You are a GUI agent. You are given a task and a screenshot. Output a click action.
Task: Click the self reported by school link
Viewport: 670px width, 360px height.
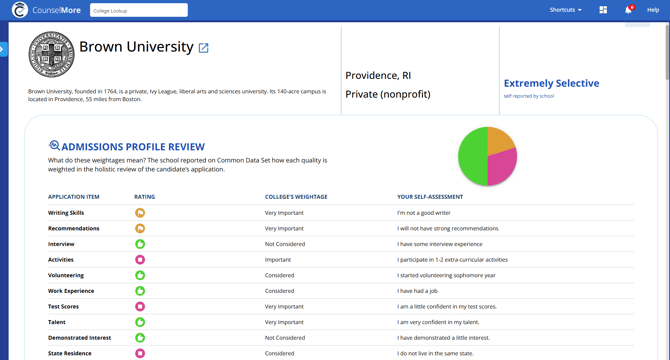click(529, 96)
